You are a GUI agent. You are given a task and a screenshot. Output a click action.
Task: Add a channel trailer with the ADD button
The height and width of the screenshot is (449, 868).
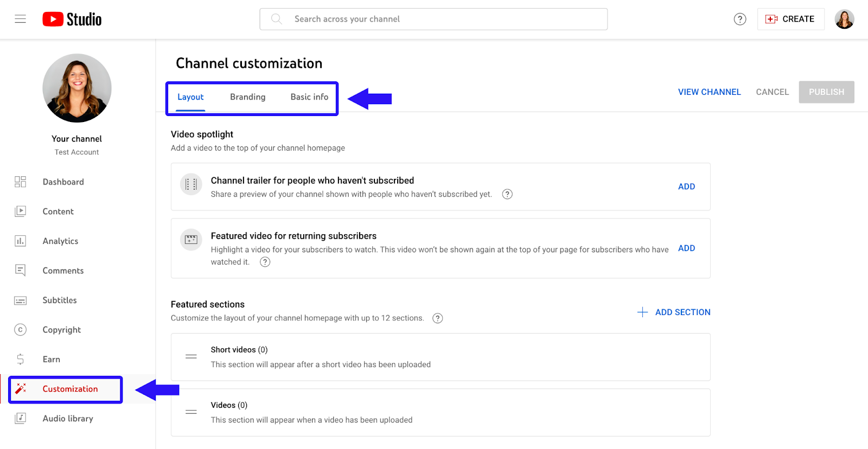pos(686,186)
